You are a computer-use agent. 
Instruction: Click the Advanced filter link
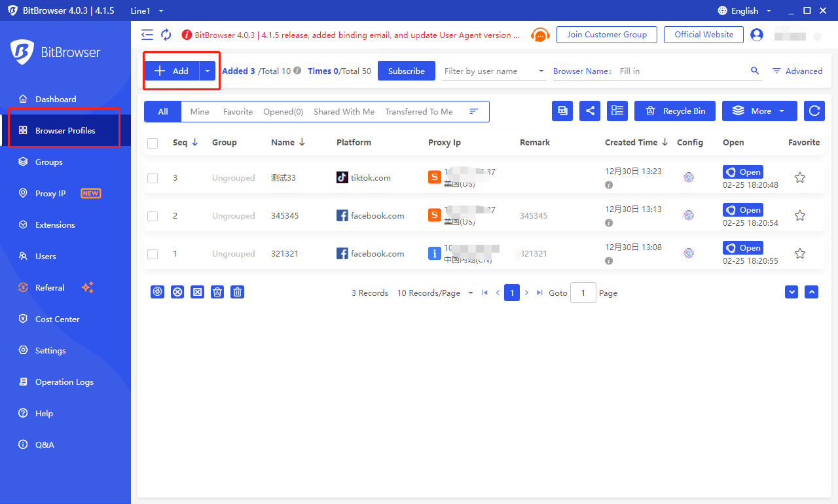click(x=797, y=71)
